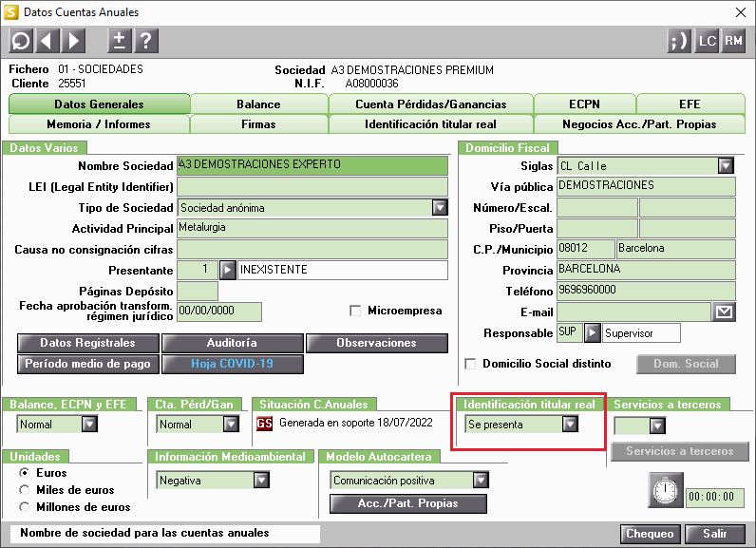Viewport: 756px width, 548px height.
Task: Click the Teléfono field
Action: click(646, 292)
